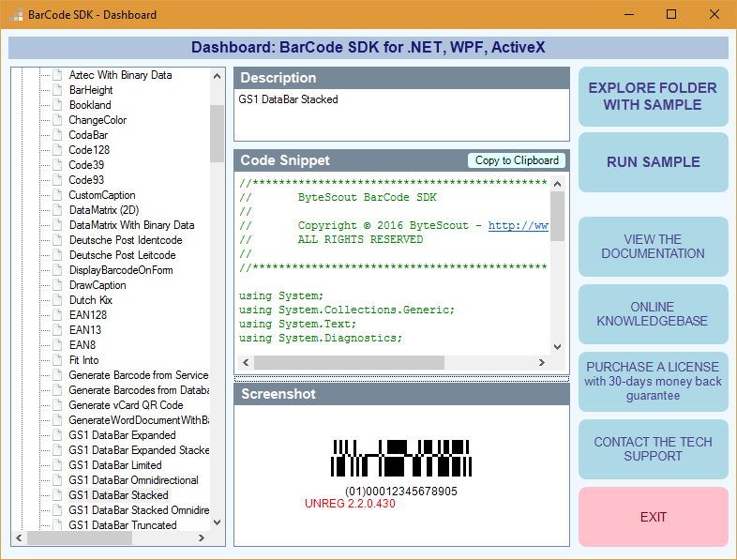Click the document icon next to GS1 DataBar Stacked

(x=57, y=495)
